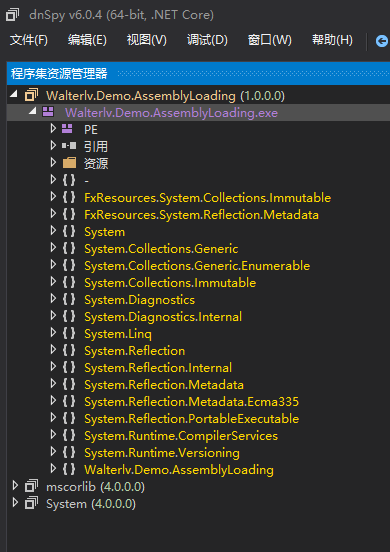Viewport: 390px width, 552px height.
Task: Click the 程序集资源管理器 panel title bar
Action: (x=198, y=74)
